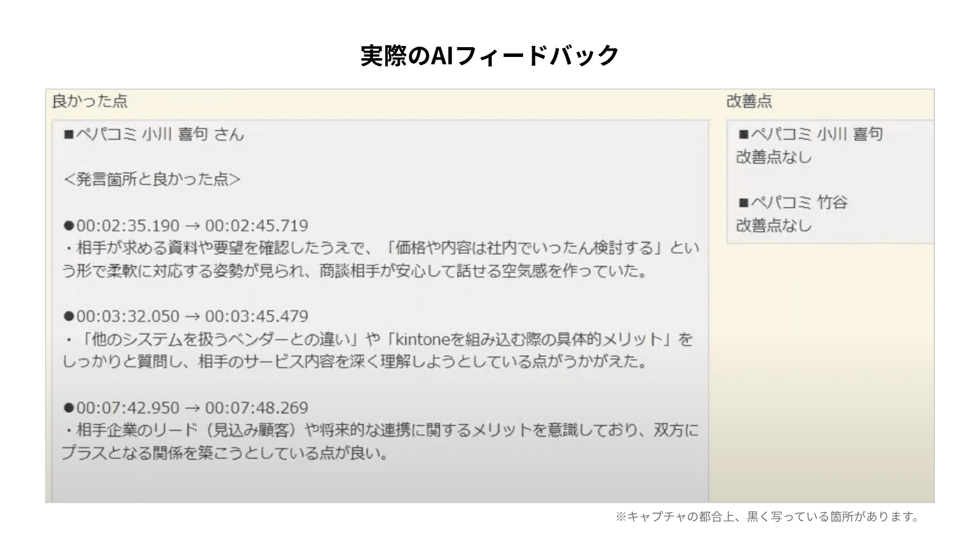Click timestamp 00:02:35.190 → 00:02:45.719
This screenshot has height=551, width=980.
click(186, 225)
